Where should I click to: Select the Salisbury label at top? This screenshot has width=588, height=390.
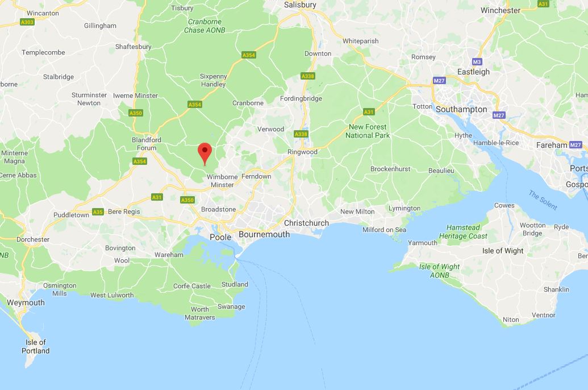coord(300,5)
